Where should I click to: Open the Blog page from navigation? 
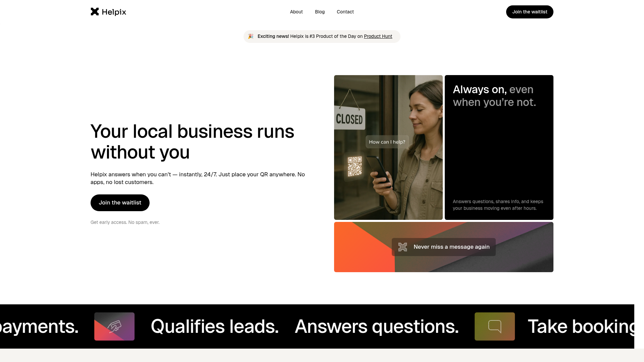(320, 12)
